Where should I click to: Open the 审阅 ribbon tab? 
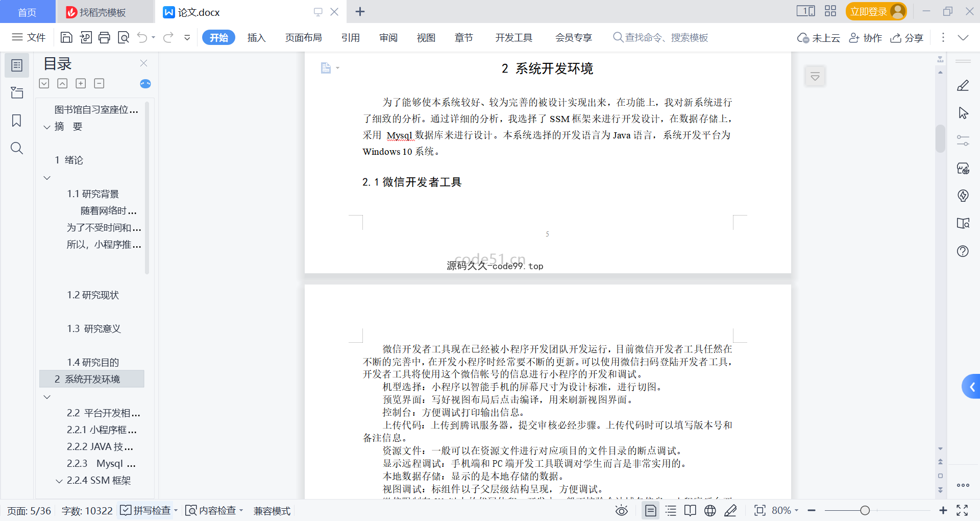(388, 37)
